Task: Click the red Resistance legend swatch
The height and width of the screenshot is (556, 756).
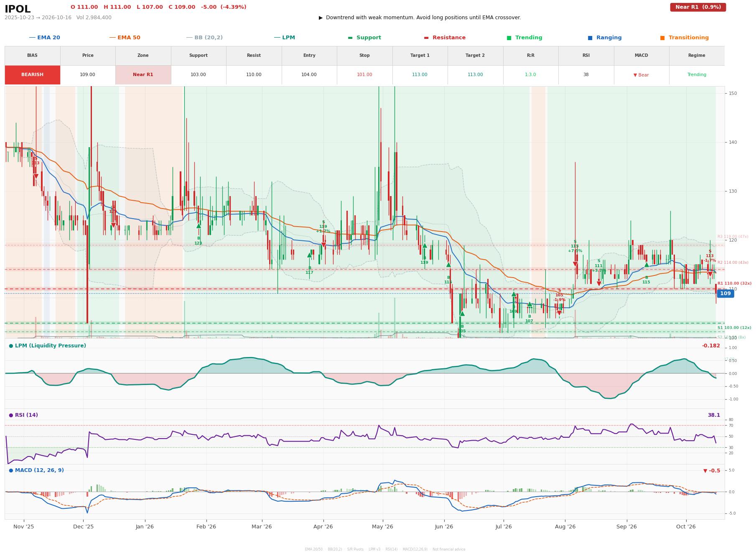Action: point(426,38)
